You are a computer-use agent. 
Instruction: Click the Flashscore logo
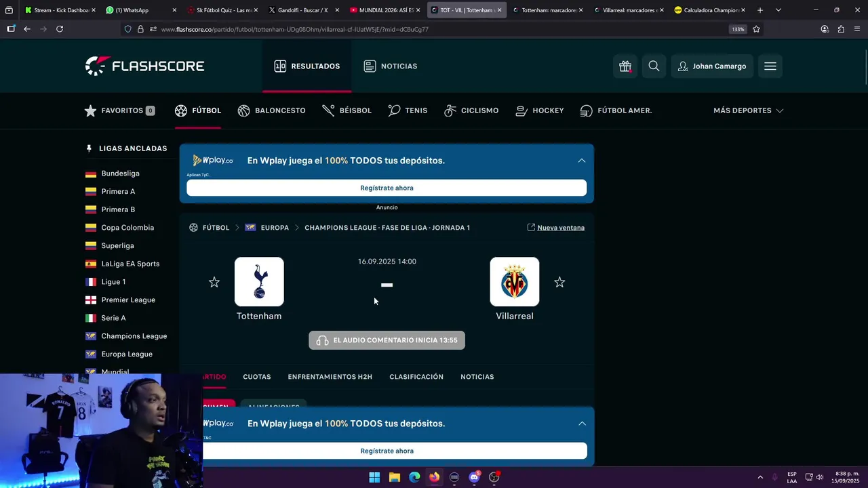[144, 66]
